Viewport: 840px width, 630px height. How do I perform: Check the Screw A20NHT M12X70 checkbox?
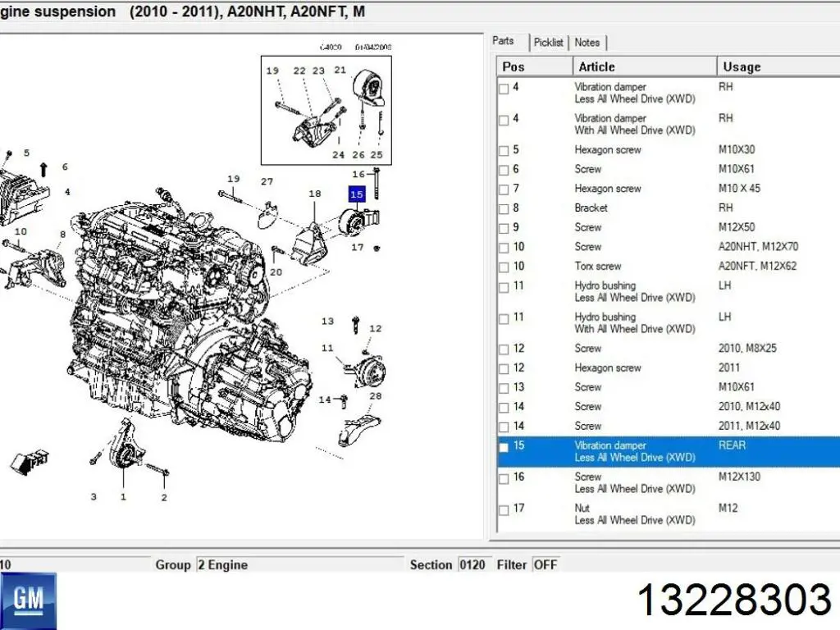[x=504, y=248]
